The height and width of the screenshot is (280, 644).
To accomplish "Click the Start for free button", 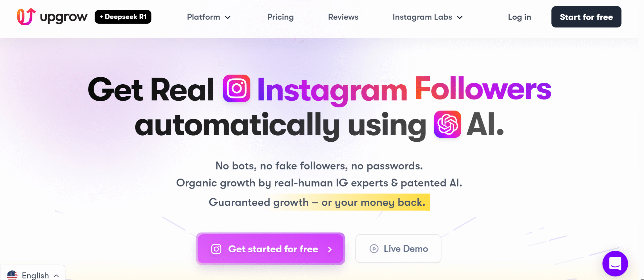I will pyautogui.click(x=586, y=17).
